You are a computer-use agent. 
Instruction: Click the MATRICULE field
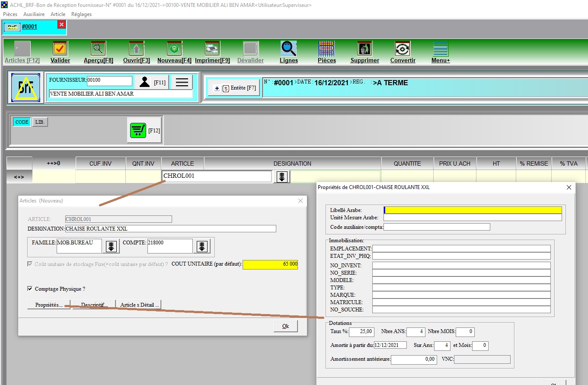(x=461, y=302)
